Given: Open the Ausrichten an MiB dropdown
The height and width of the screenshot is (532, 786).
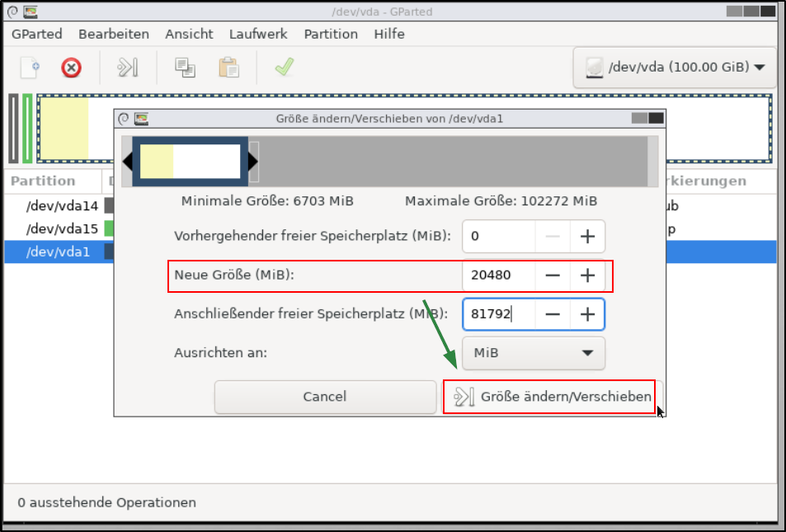Looking at the screenshot, I should click(533, 353).
